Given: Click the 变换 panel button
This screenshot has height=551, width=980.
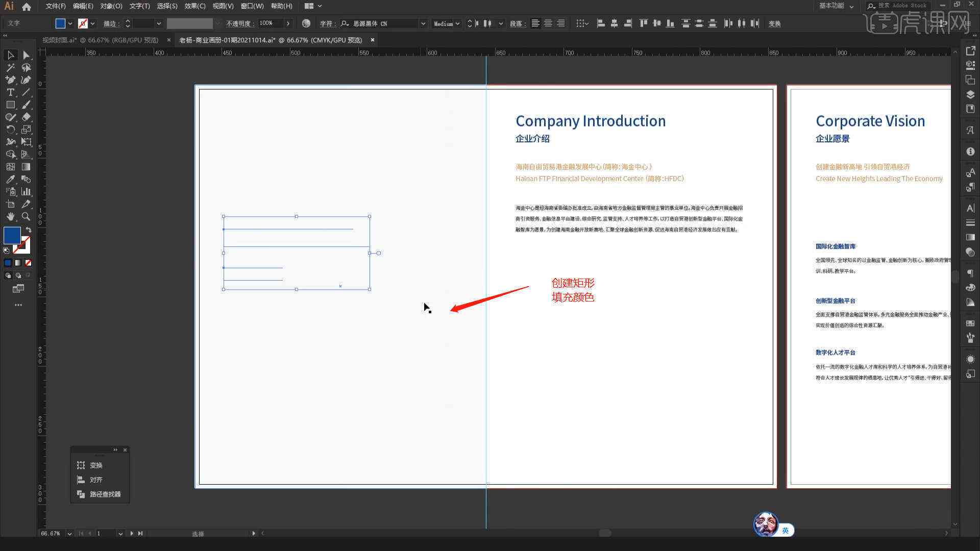Looking at the screenshot, I should pyautogui.click(x=94, y=465).
